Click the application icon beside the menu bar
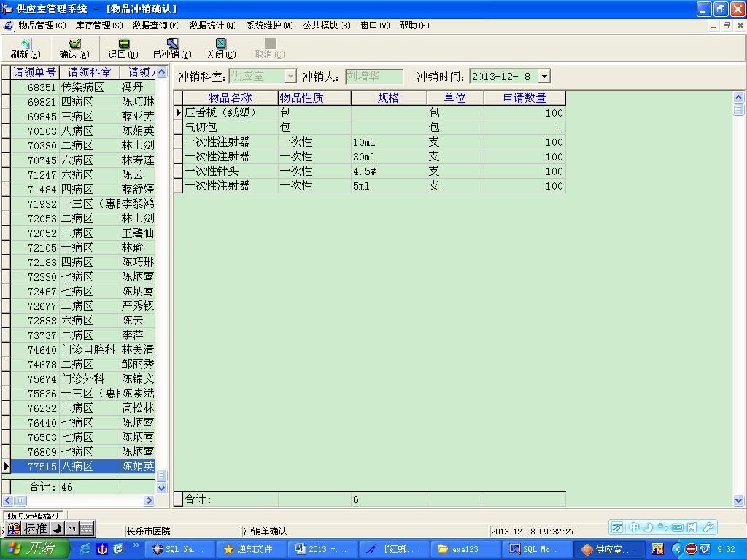This screenshot has height=560, width=747. point(8,26)
